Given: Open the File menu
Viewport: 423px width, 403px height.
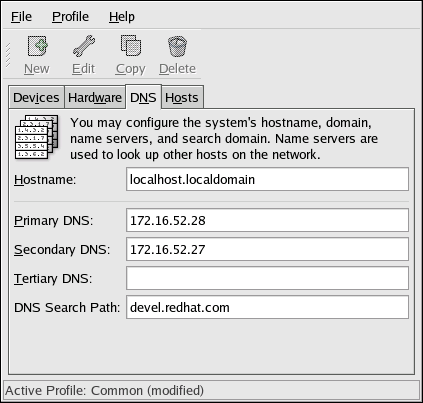Looking at the screenshot, I should tap(21, 17).
